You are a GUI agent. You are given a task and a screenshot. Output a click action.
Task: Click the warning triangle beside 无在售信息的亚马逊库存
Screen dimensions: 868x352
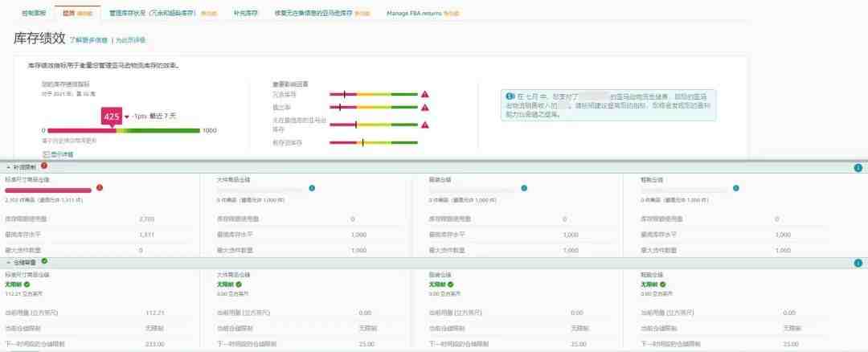coord(424,125)
